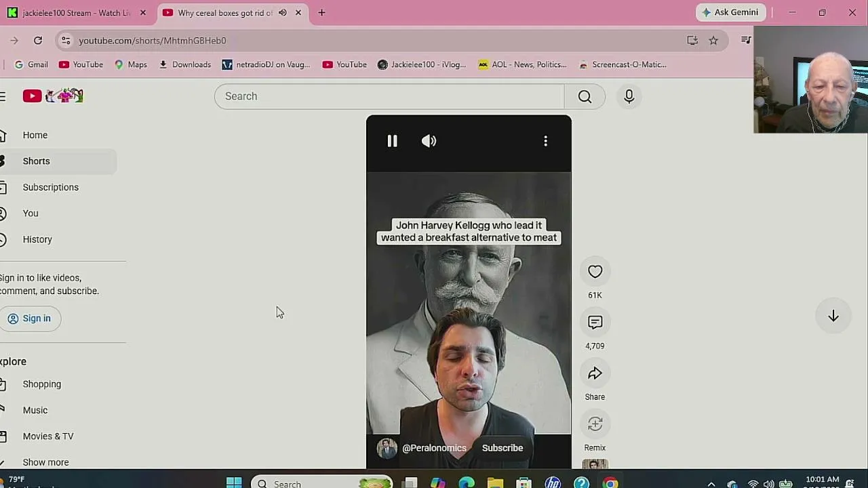This screenshot has height=488, width=868.
Task: Open the AOL - News, Politics bookmark
Action: (522, 64)
